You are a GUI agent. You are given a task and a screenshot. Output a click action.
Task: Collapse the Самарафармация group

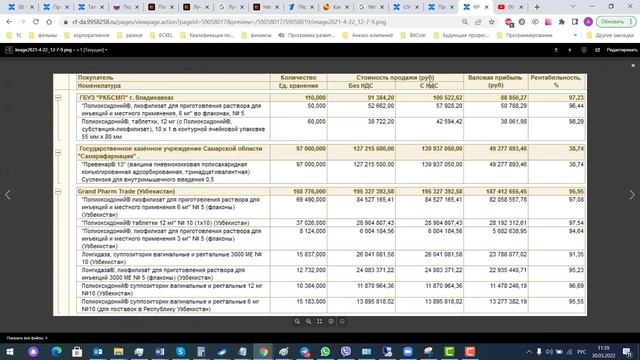tap(58, 153)
